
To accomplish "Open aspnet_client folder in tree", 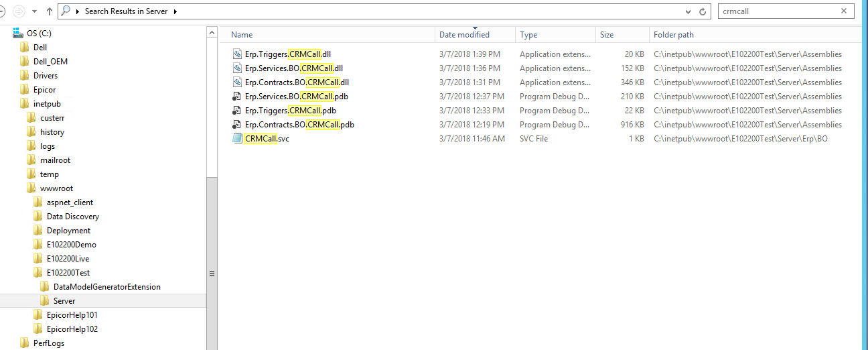I will (70, 202).
